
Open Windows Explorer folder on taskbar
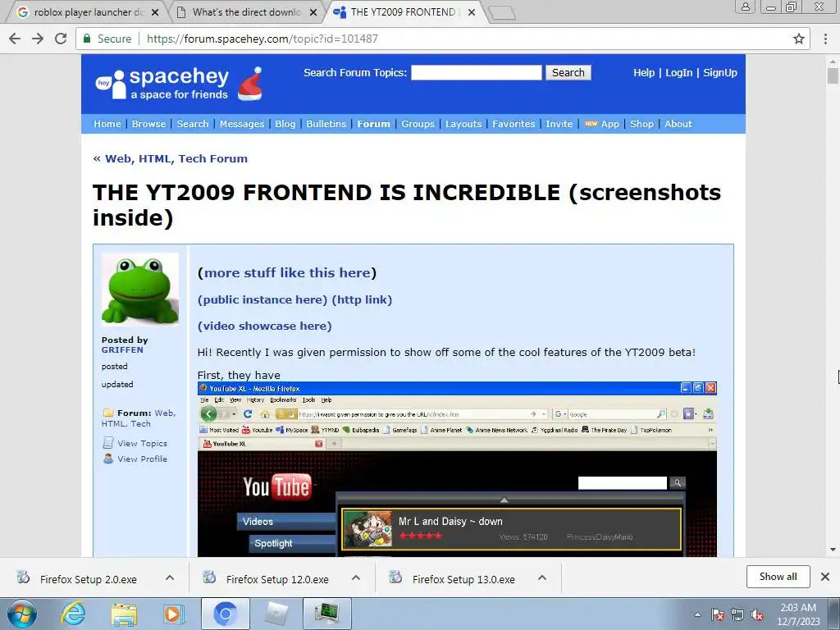pos(124,614)
